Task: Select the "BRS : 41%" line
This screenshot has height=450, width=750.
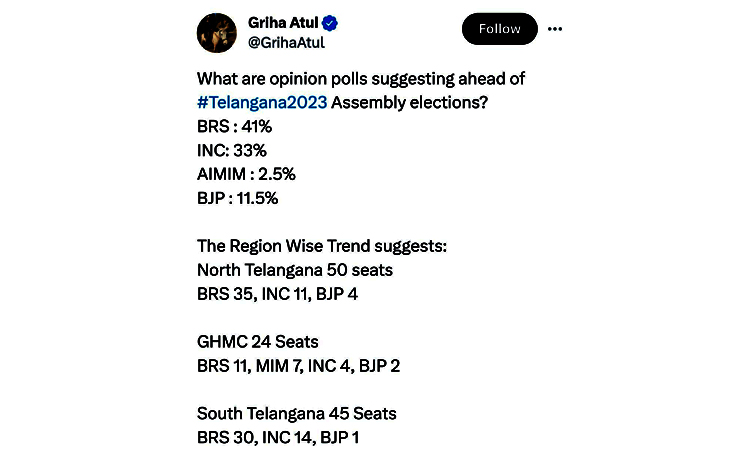Action: 234,127
